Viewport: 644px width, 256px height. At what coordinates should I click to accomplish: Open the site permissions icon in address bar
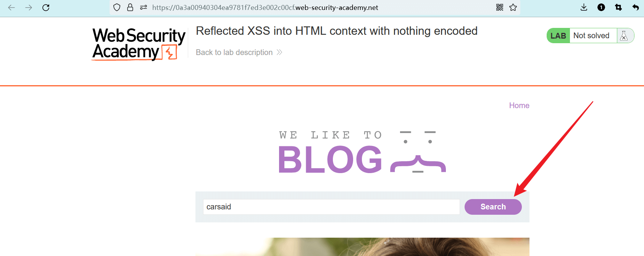click(x=144, y=8)
